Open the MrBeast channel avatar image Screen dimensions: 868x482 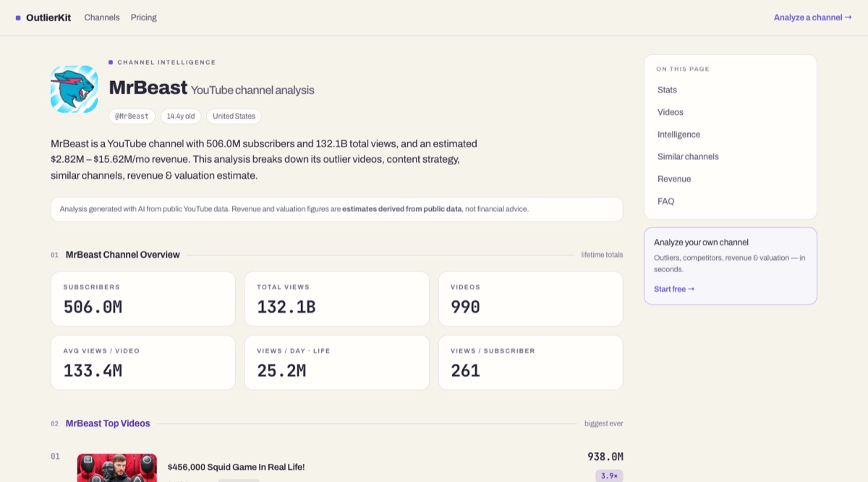[74, 89]
